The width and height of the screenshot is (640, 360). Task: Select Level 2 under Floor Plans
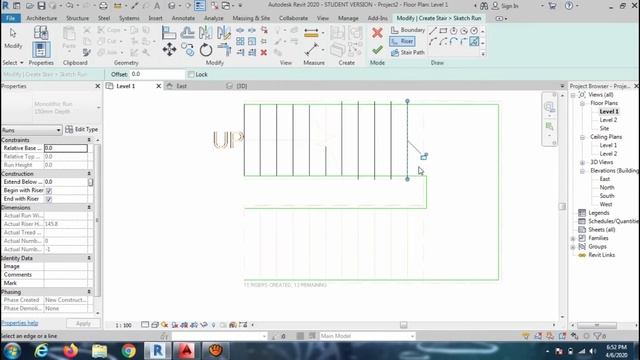(x=608, y=120)
